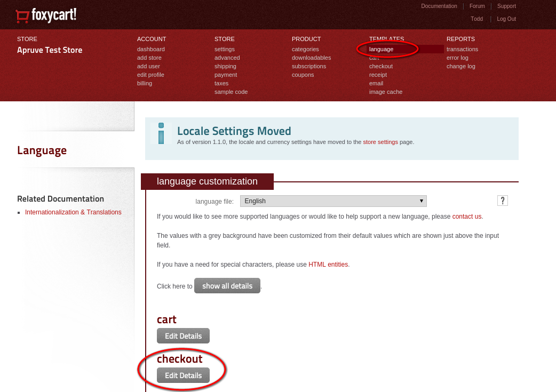Open dashboard under the ACCOUNT menu
The image size is (556, 392).
pyautogui.click(x=151, y=49)
